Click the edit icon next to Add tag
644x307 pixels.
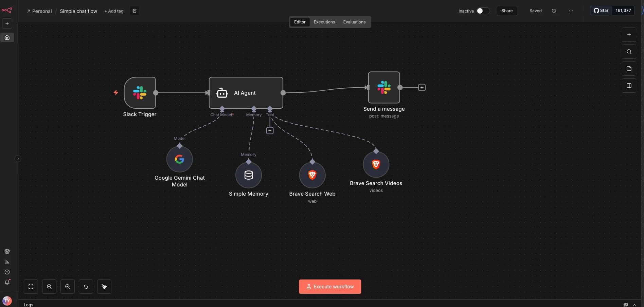click(x=135, y=11)
